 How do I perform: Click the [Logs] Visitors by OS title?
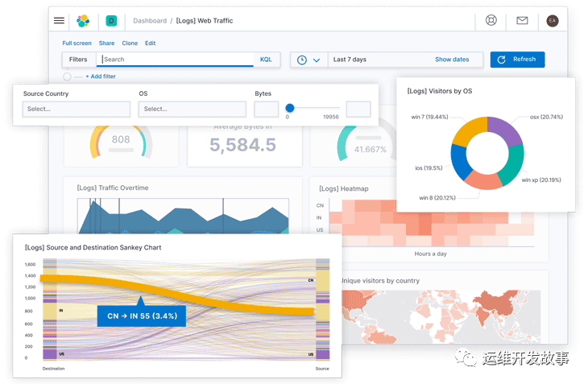pos(440,91)
